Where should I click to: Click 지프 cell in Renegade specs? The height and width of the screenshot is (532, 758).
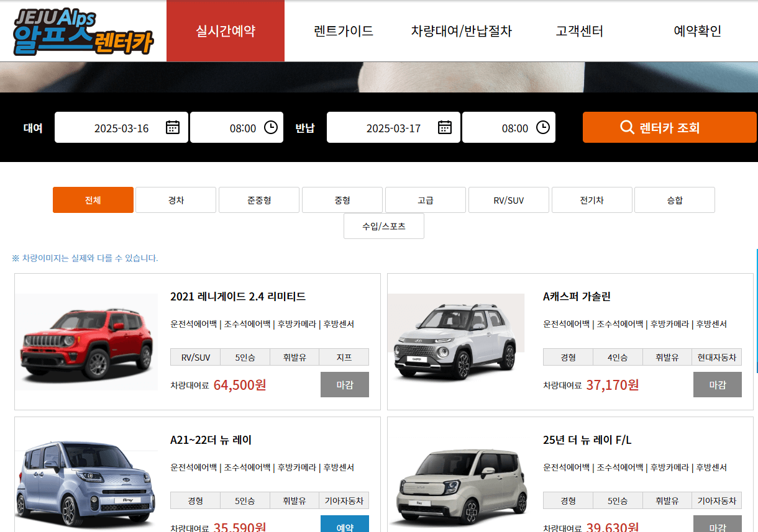coord(344,357)
